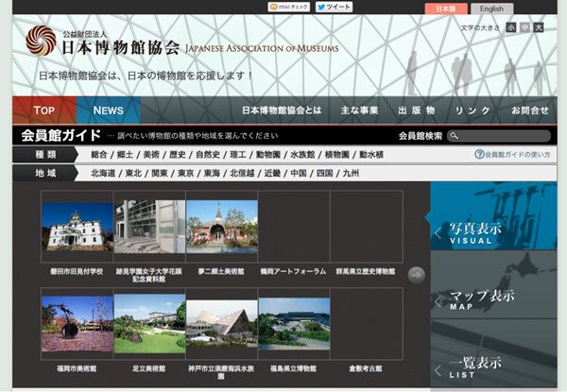Click the Japanese Association of Museums spiral logo
The image size is (567, 392).
click(x=41, y=41)
